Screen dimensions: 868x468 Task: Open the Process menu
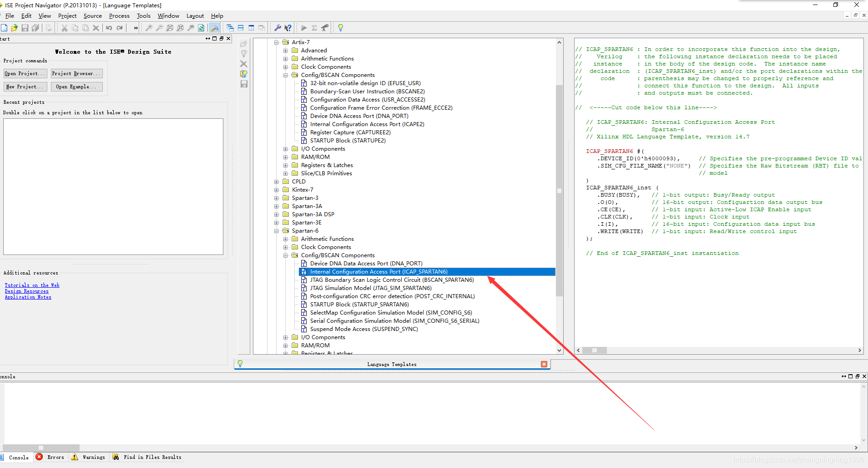point(119,16)
